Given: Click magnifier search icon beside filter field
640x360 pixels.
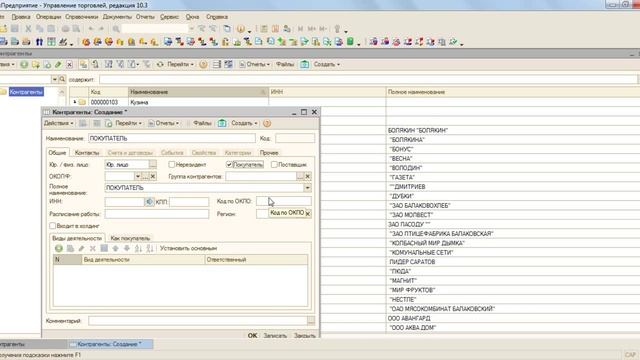Looking at the screenshot, I should pos(62,79).
